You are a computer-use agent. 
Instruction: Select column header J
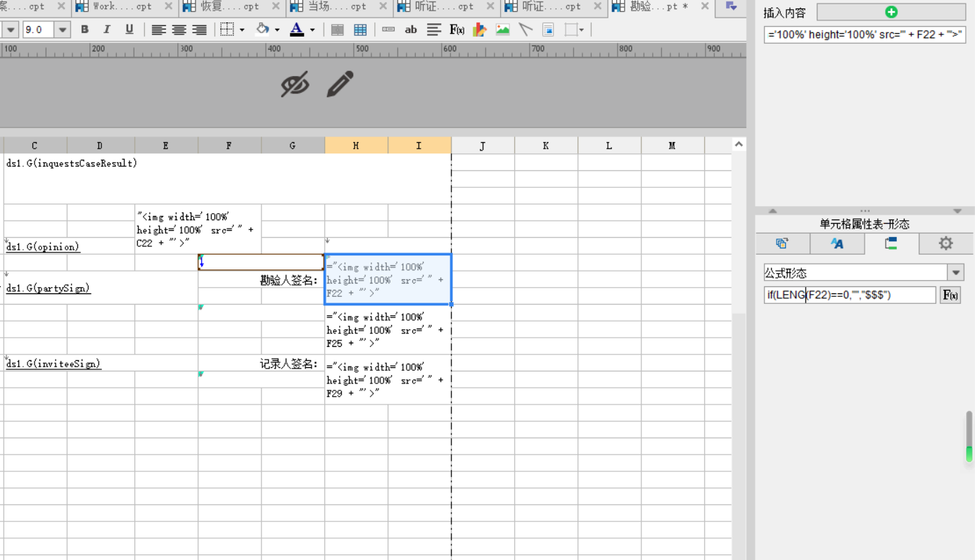pos(483,146)
